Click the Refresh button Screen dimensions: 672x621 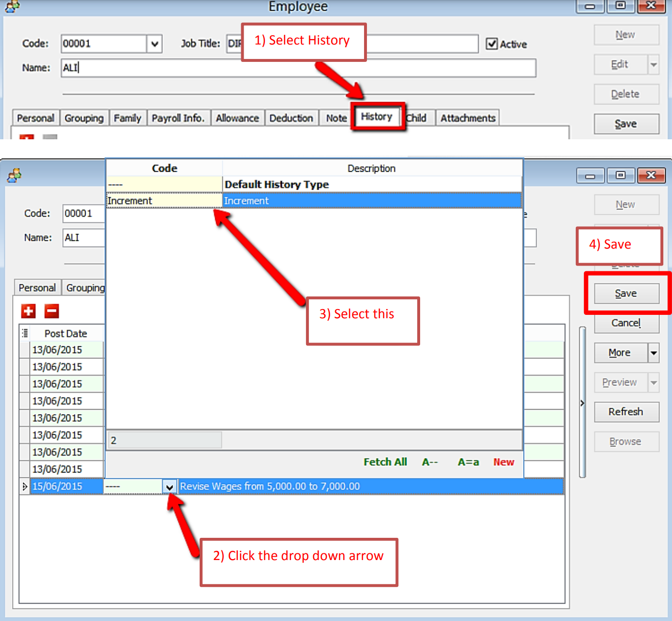[x=626, y=412]
